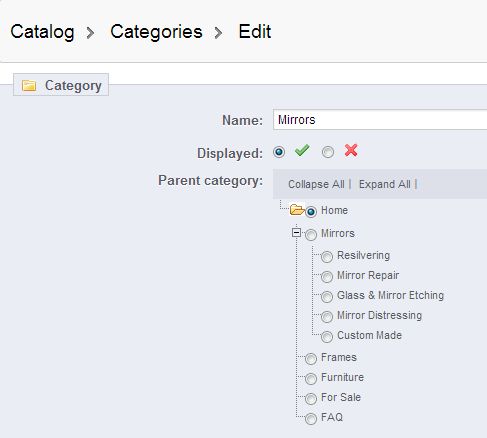Viewport: 487px width, 438px height.
Task: Click the For Sale tree label
Action: [x=341, y=397]
